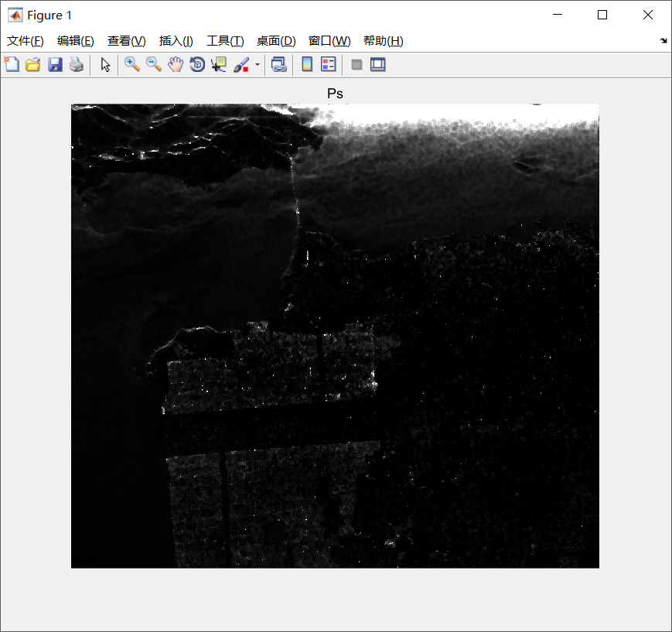Enable the Rotate 3D tool

click(x=197, y=64)
